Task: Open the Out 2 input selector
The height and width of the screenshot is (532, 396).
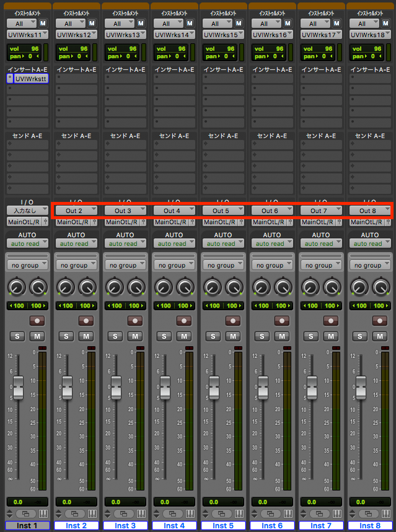Action: coord(76,211)
